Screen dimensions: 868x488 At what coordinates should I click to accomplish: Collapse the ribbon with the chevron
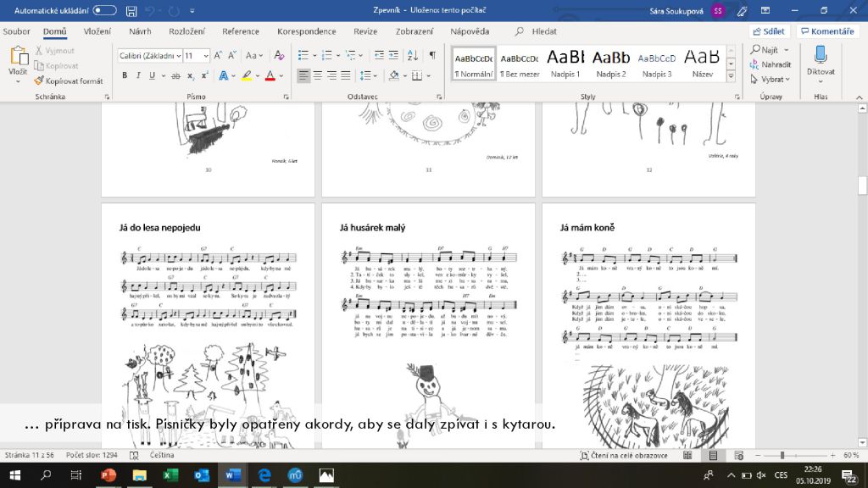pos(860,97)
